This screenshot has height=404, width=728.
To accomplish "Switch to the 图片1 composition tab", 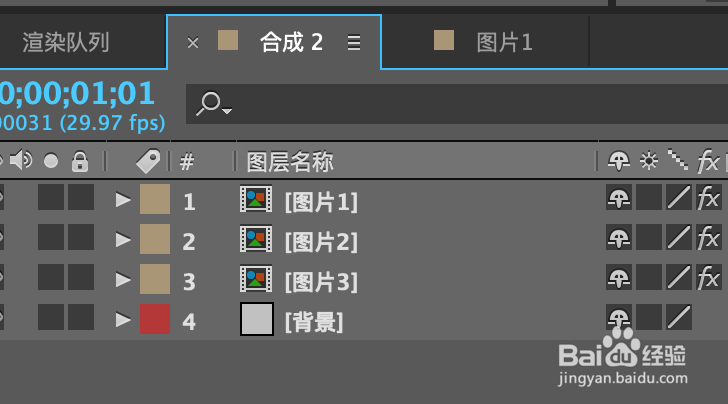I will tap(504, 42).
